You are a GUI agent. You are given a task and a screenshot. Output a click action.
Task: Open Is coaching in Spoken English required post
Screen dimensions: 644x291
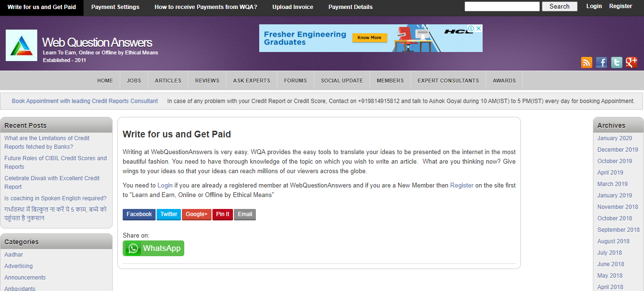click(x=55, y=198)
